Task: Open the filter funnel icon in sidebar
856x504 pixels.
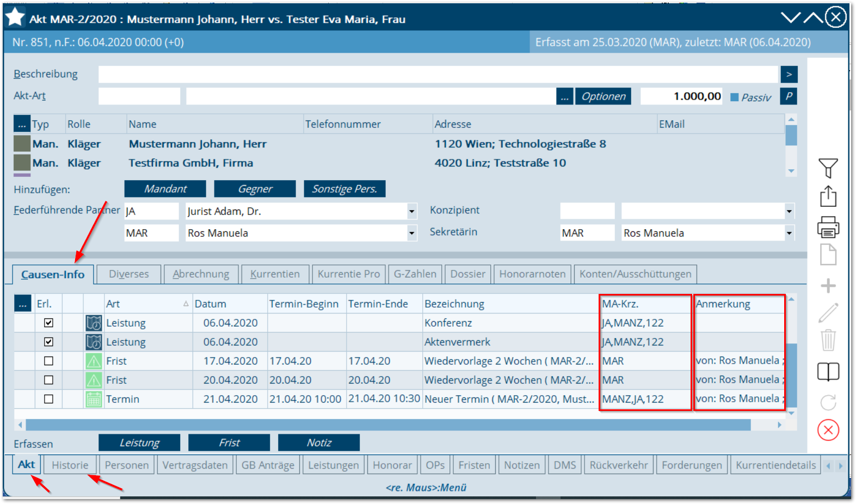Action: [x=828, y=168]
